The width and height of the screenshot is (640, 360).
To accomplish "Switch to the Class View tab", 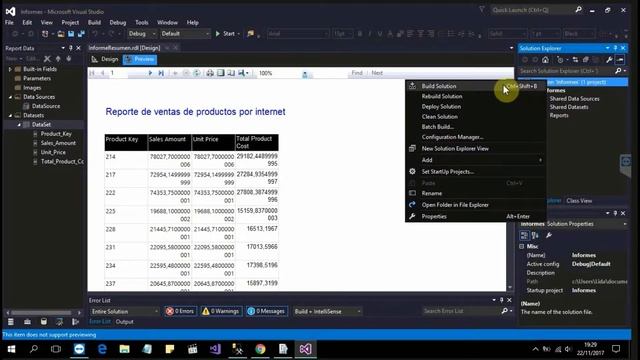I will (x=579, y=201).
